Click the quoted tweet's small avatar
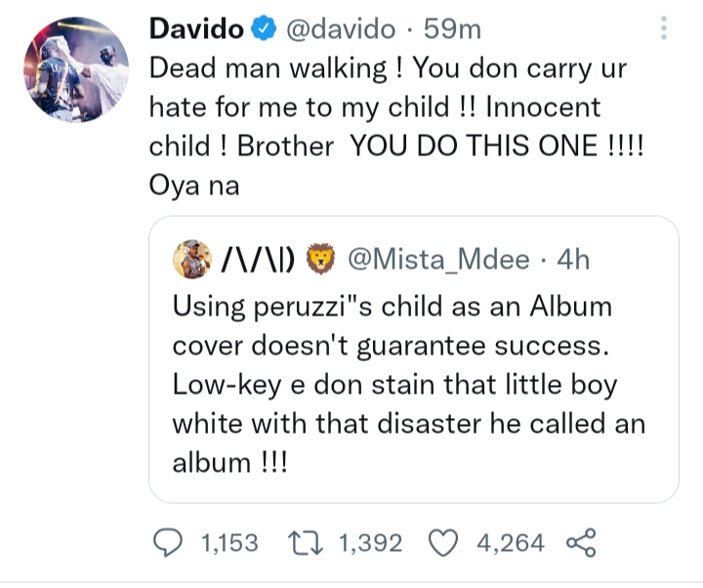Viewport: 703px width, 588px height. click(x=192, y=260)
